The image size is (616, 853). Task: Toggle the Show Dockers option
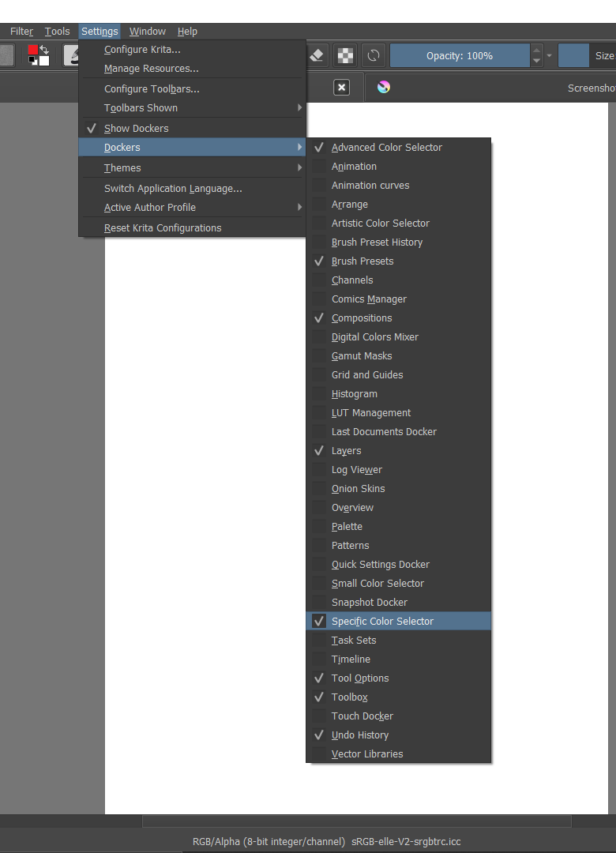click(192, 129)
